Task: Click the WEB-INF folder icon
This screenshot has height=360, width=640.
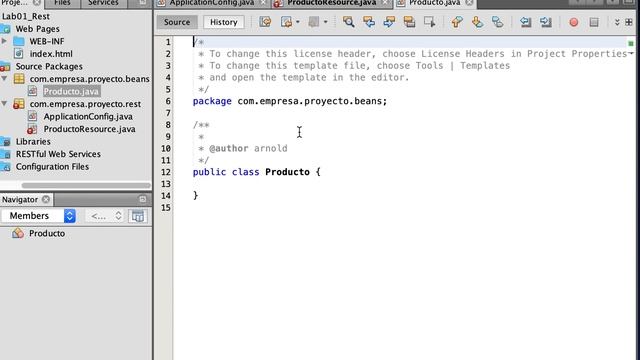Action: [18, 41]
